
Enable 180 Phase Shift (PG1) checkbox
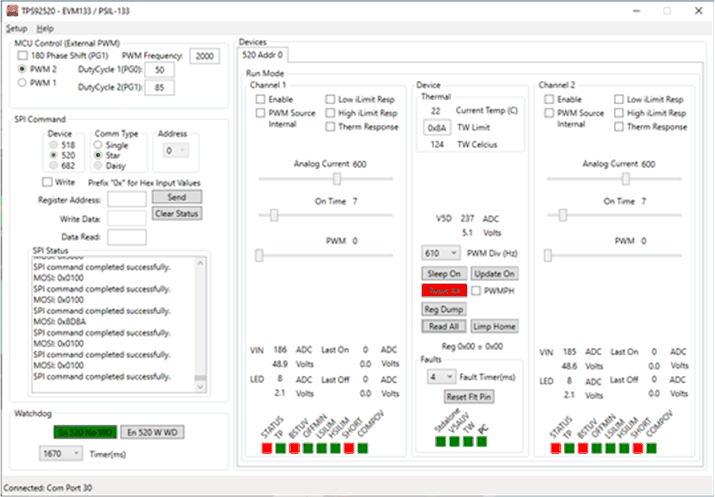(x=22, y=56)
